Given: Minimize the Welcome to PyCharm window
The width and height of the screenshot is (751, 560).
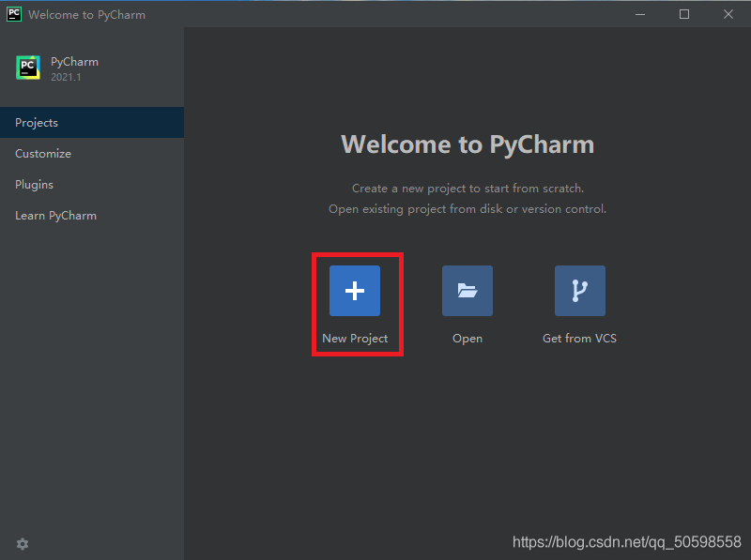Looking at the screenshot, I should 640,14.
